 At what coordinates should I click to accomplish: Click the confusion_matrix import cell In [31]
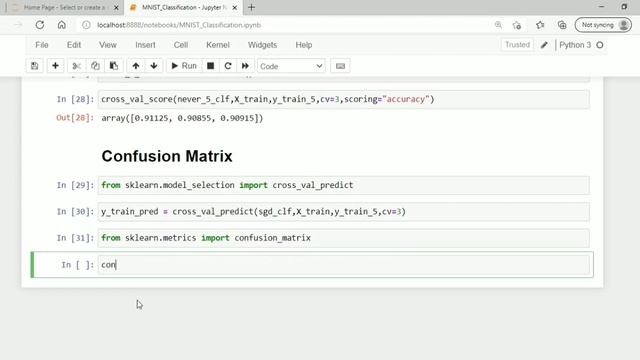pyautogui.click(x=344, y=238)
